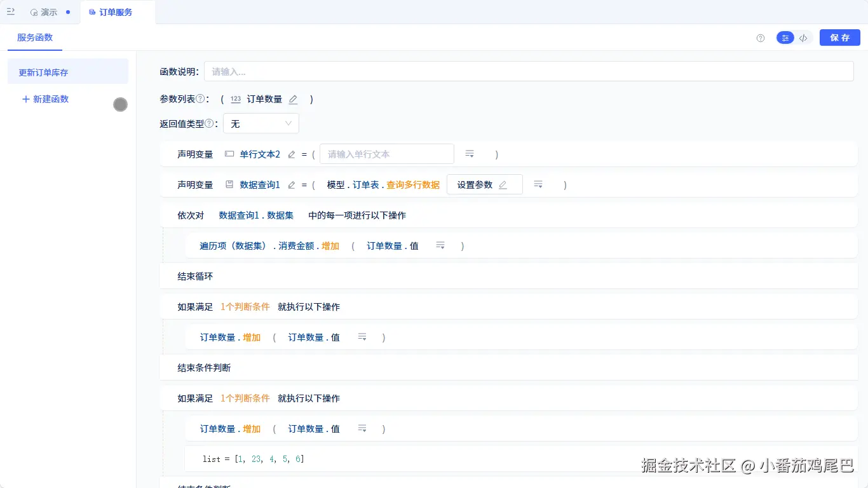
Task: Click second 1个判断条件 link
Action: pos(245,398)
